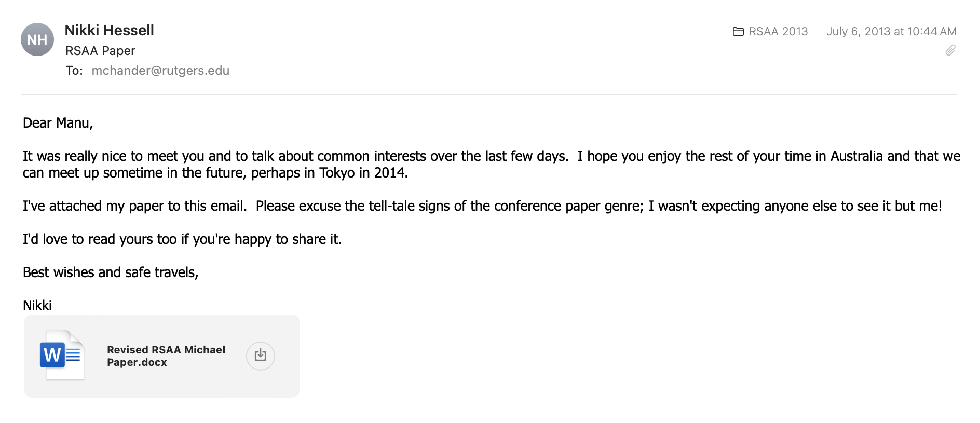The width and height of the screenshot is (980, 423).
Task: Click the 'To:' field label
Action: click(x=74, y=71)
